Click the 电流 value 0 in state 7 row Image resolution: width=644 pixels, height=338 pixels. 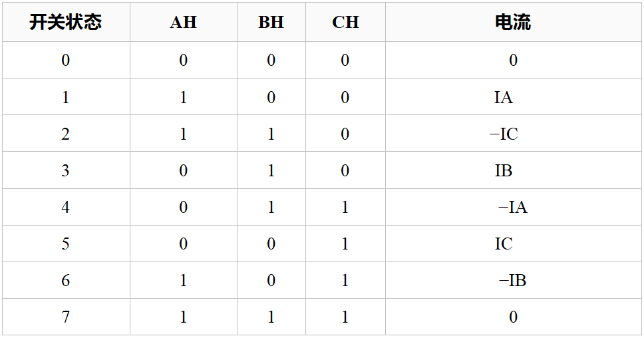click(514, 317)
